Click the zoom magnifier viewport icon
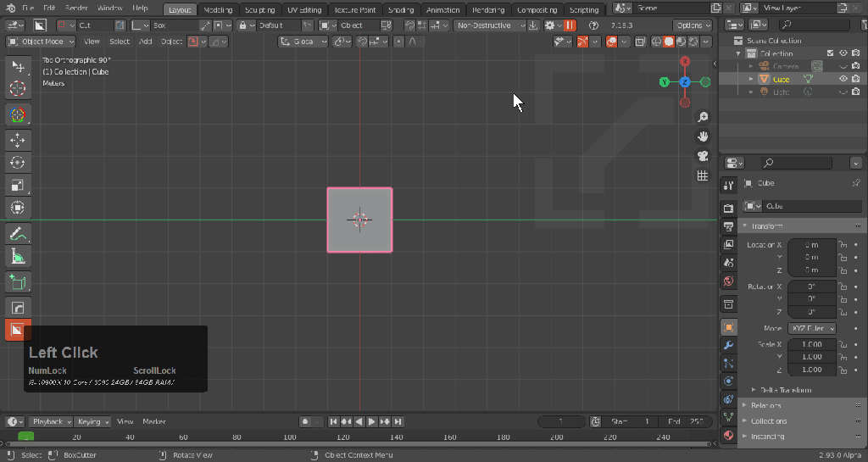Viewport: 868px width, 462px height. (x=703, y=117)
